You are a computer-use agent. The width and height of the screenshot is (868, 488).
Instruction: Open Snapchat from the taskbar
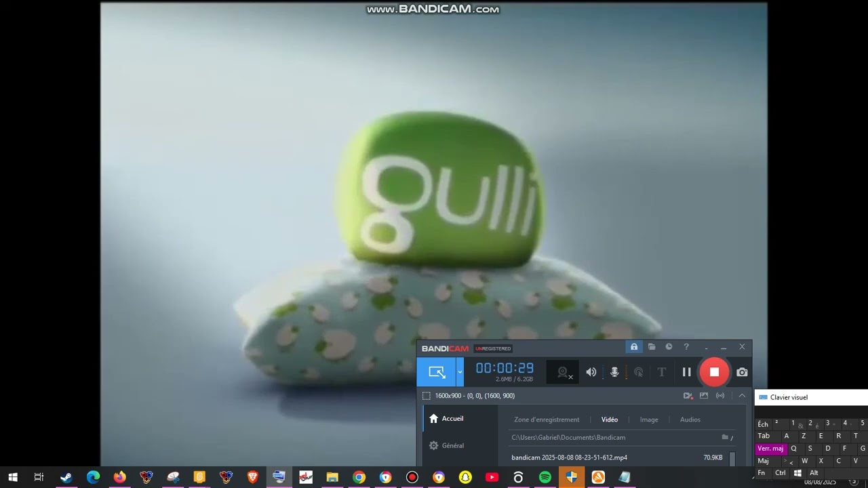pyautogui.click(x=465, y=477)
